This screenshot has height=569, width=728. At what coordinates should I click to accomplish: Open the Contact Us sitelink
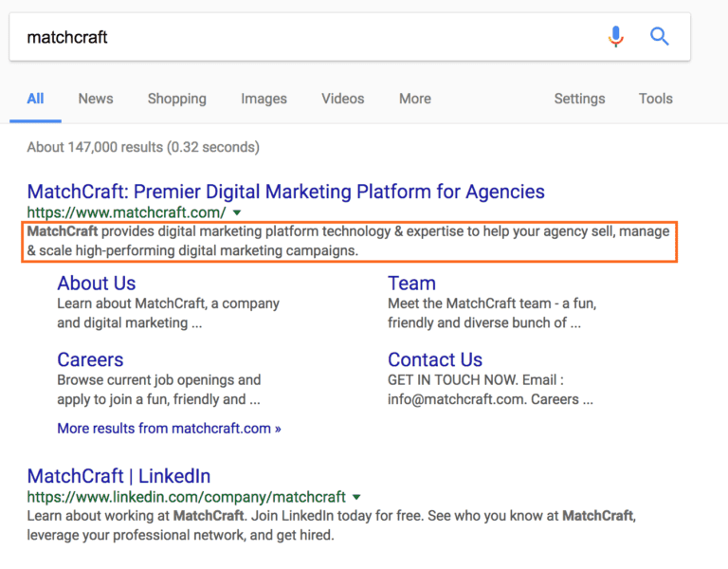pos(435,359)
